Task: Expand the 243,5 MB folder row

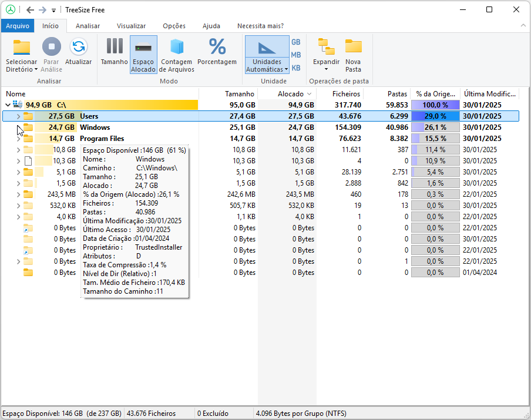Action: [x=18, y=194]
